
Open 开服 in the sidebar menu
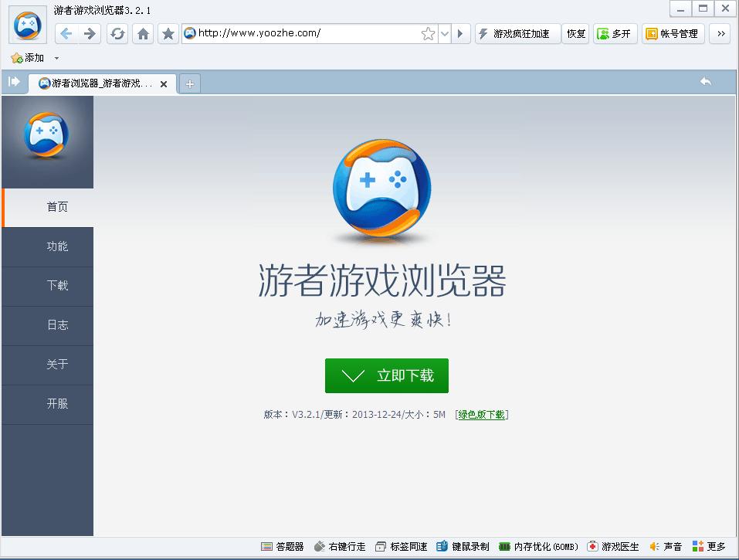click(48, 404)
